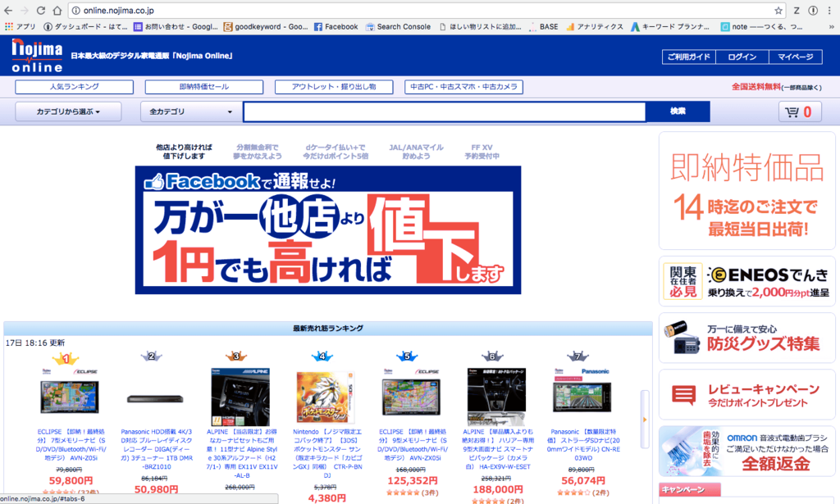Open the キーワード プランナー bookmark
Image resolution: width=840 pixels, height=504 pixels.
[670, 26]
